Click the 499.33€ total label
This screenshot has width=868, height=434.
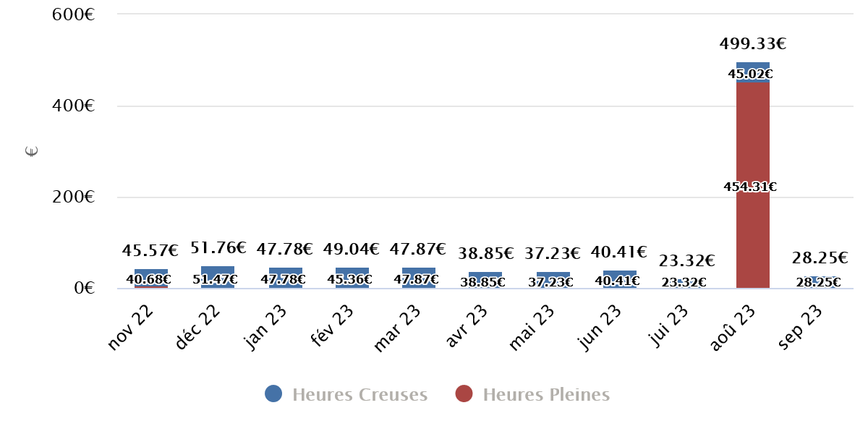[x=753, y=44]
